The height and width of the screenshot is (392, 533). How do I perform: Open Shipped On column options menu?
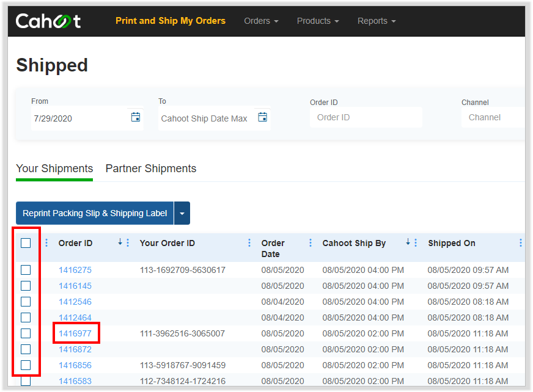tap(520, 243)
